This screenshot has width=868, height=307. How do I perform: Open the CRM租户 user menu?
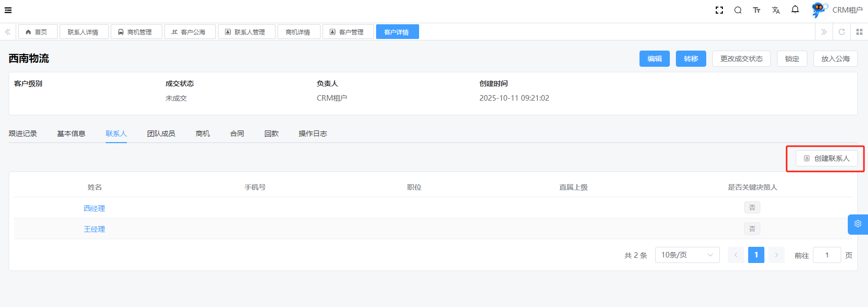point(837,10)
